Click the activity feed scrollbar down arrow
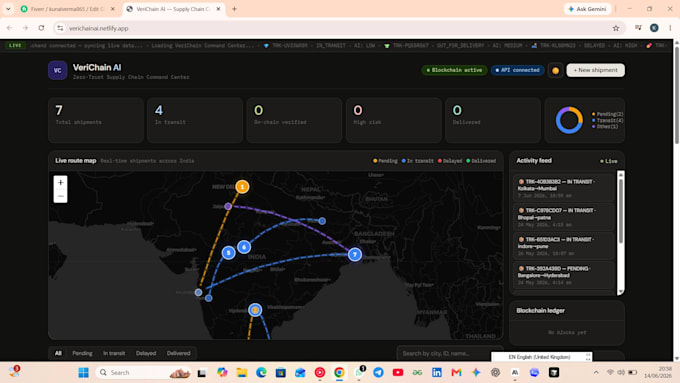This screenshot has width=680, height=383. click(x=621, y=291)
